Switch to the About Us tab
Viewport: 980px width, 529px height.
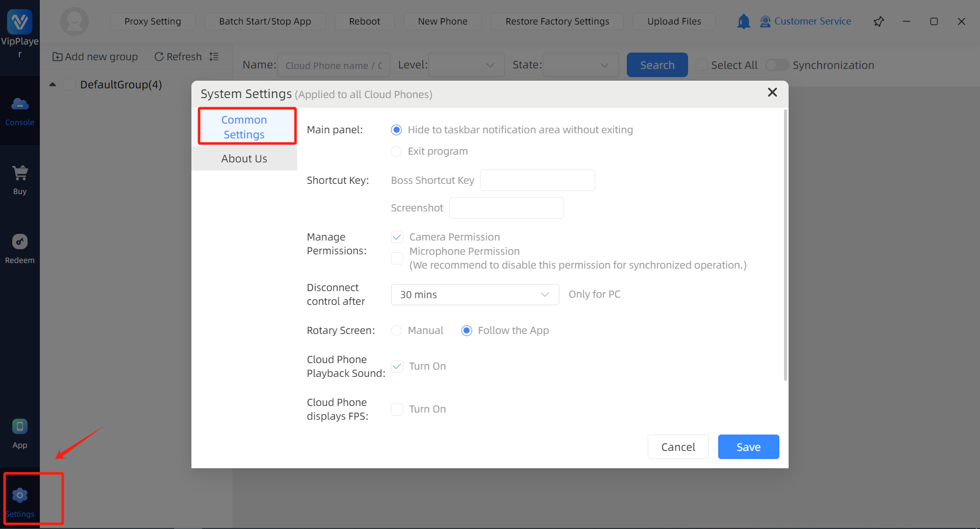point(244,159)
